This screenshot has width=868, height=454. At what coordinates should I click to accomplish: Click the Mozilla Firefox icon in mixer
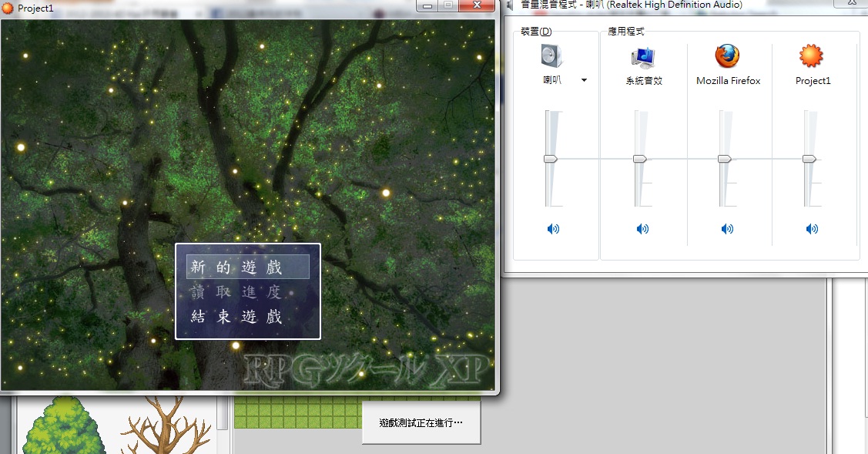point(727,56)
